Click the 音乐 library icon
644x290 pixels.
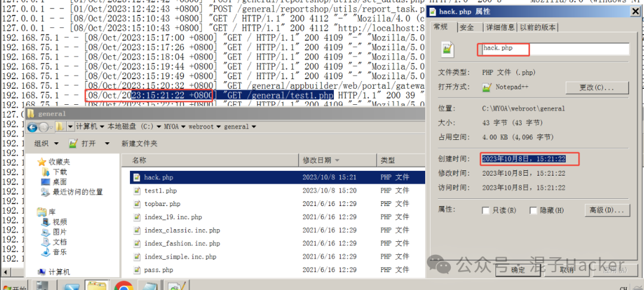click(46, 252)
